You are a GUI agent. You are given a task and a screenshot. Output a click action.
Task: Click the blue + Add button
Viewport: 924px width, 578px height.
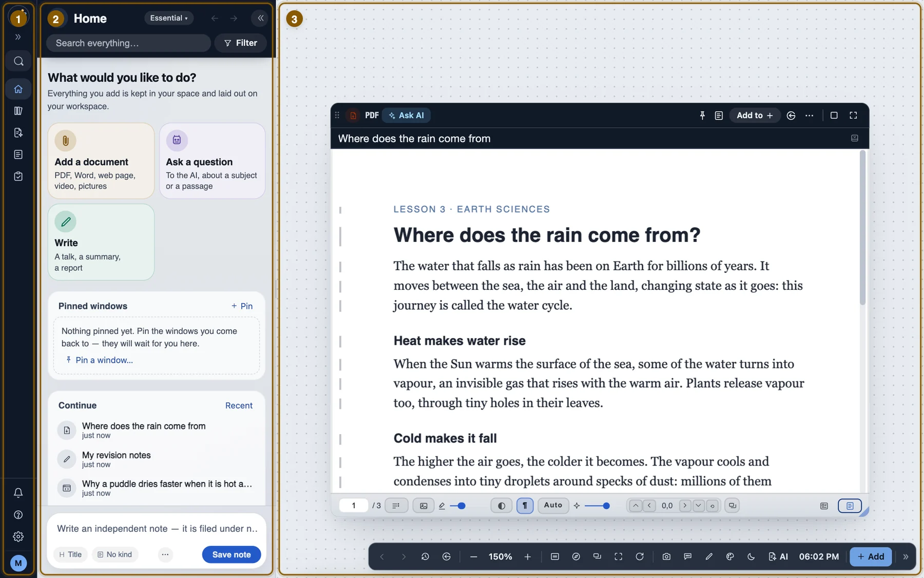[871, 556]
